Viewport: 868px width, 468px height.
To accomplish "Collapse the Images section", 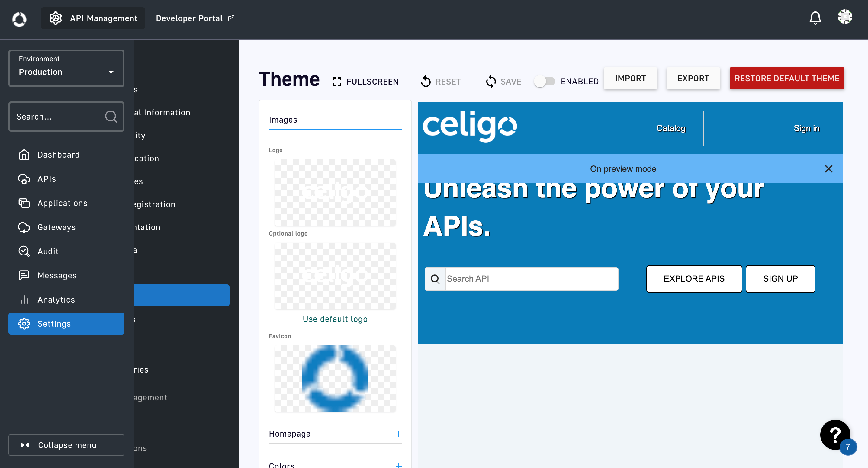I will click(398, 120).
